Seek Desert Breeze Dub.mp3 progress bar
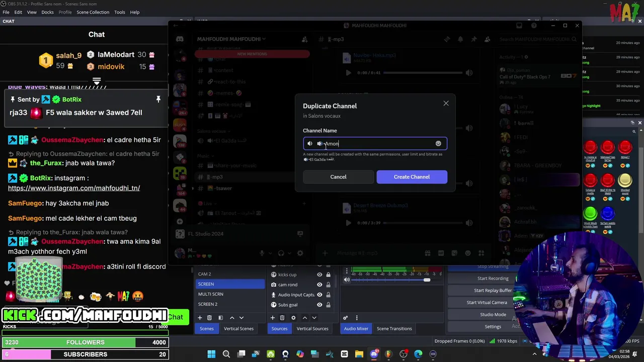This screenshot has width=644, height=362. pyautogui.click(x=423, y=223)
